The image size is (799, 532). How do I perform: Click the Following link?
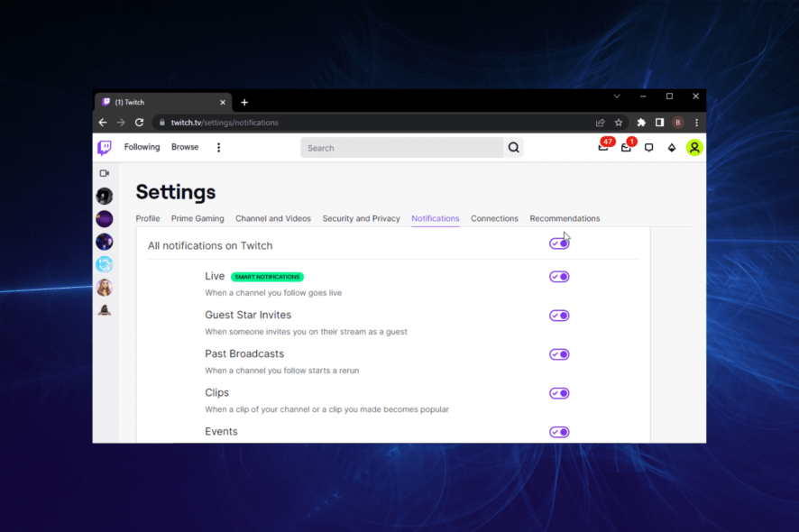pos(142,147)
